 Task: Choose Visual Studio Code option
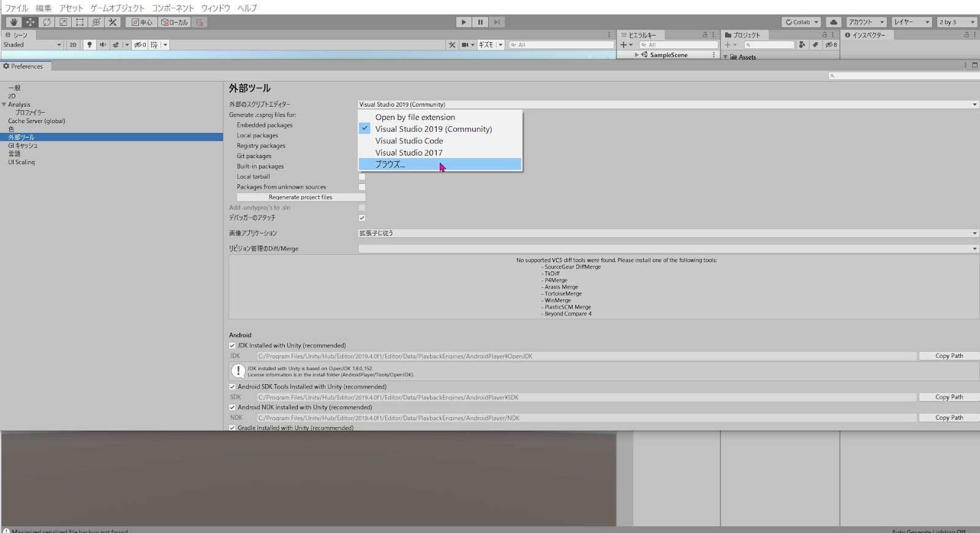(440, 141)
